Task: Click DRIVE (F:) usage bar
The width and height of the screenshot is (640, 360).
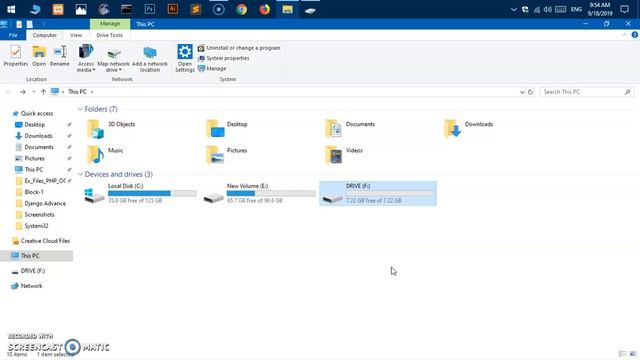Action: (x=390, y=193)
